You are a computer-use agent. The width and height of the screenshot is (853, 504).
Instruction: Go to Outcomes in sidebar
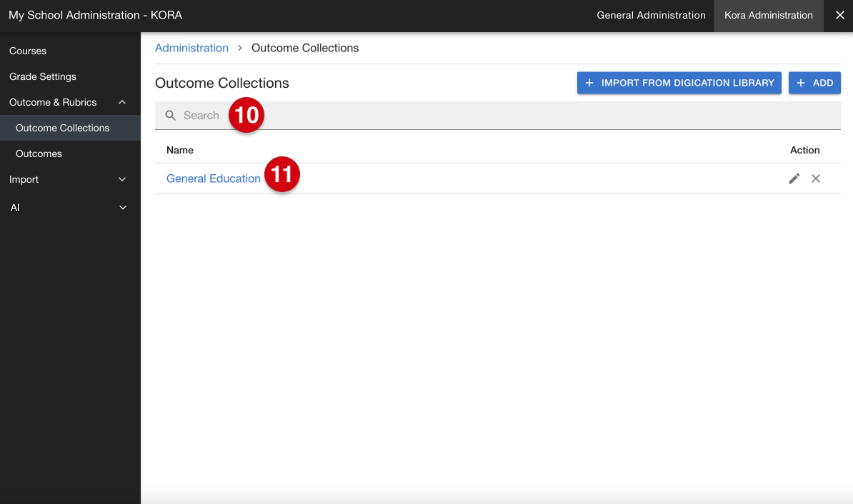click(39, 154)
